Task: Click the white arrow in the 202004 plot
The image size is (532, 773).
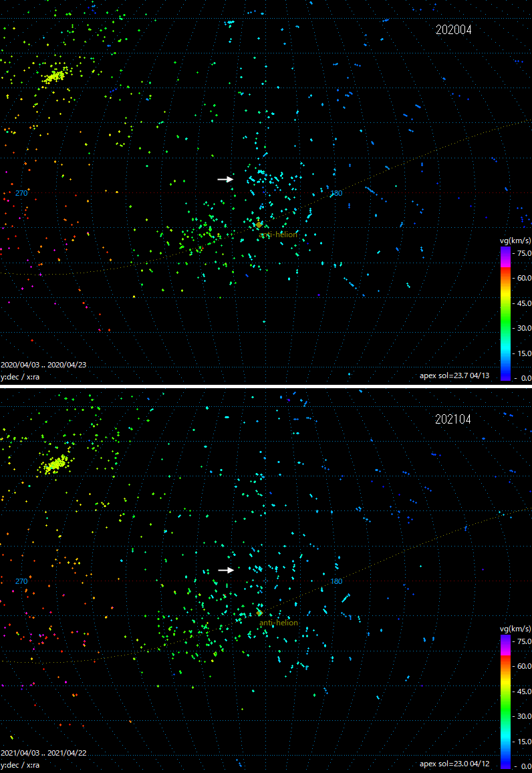Action: (225, 179)
